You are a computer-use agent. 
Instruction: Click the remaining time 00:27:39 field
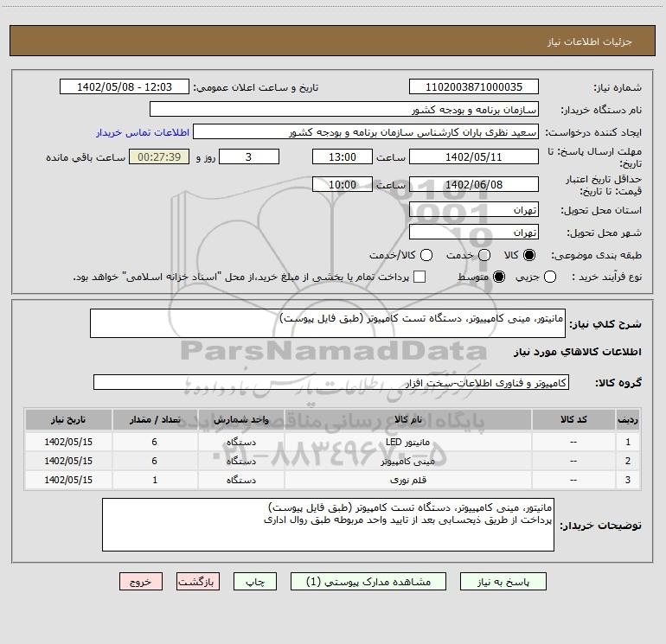159,156
